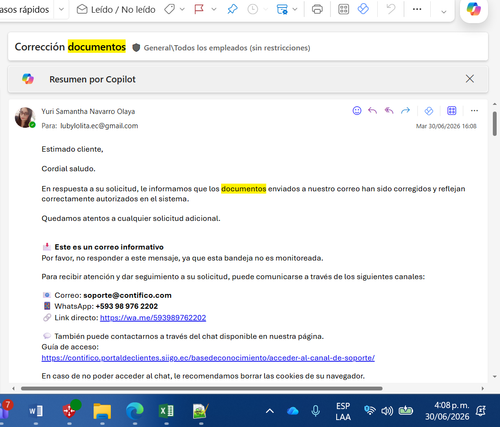Click the categorize tag icon in toolbar
Viewport: 500px width, 427px height.
(x=170, y=9)
